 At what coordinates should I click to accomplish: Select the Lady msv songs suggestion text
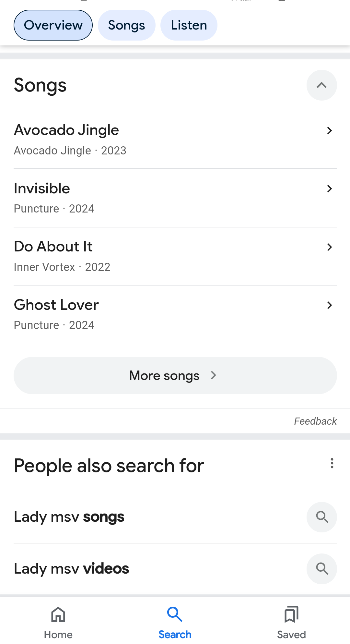(x=69, y=517)
